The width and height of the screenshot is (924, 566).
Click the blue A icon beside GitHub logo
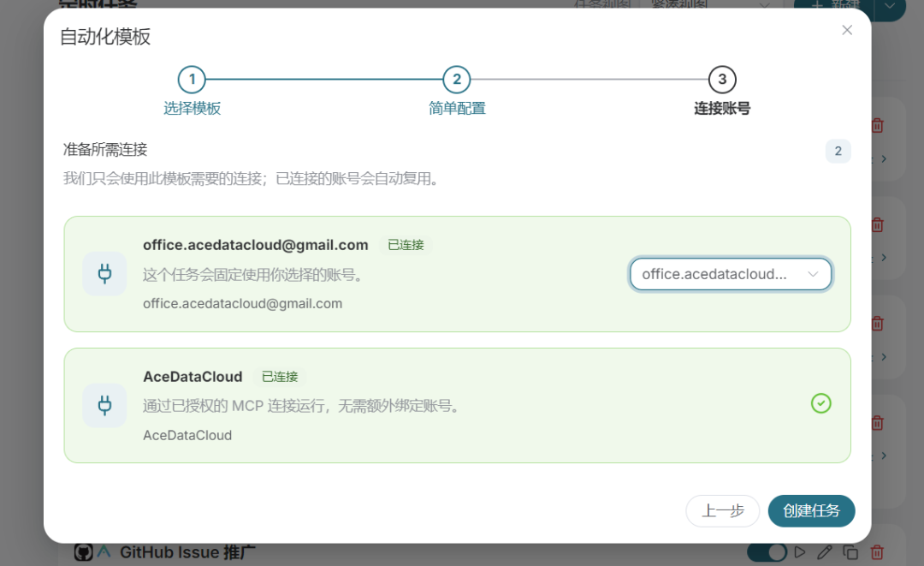tap(104, 551)
